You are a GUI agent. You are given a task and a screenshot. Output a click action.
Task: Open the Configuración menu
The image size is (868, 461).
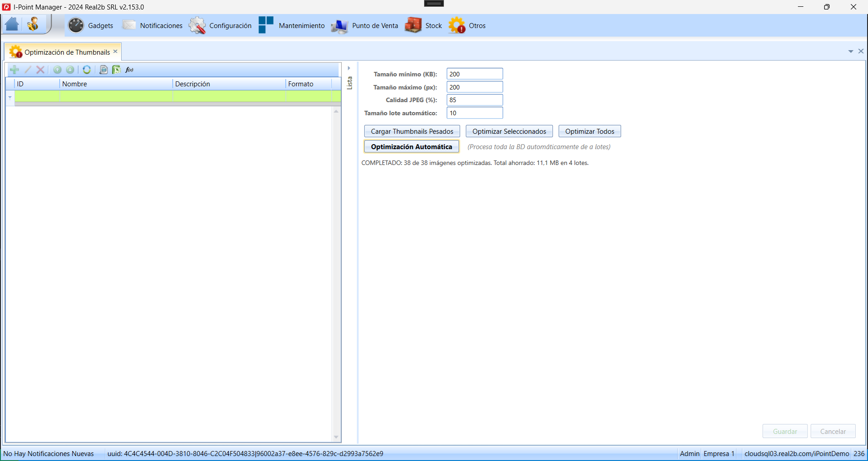click(231, 26)
